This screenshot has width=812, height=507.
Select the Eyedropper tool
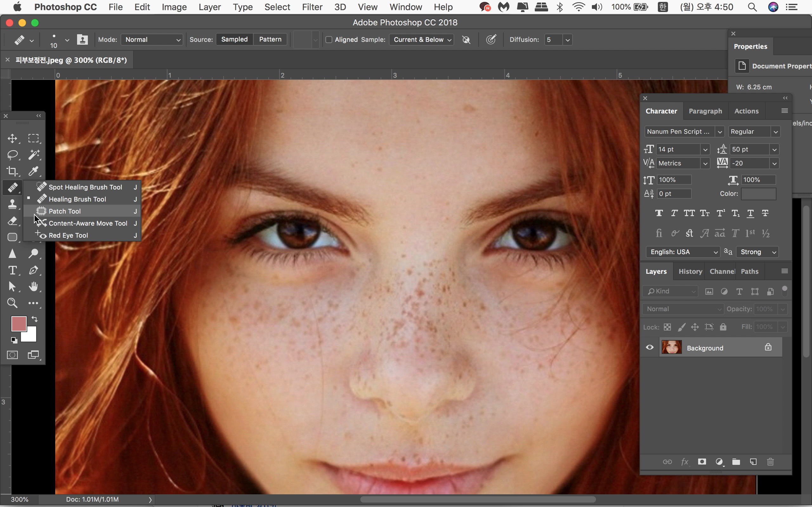click(33, 171)
